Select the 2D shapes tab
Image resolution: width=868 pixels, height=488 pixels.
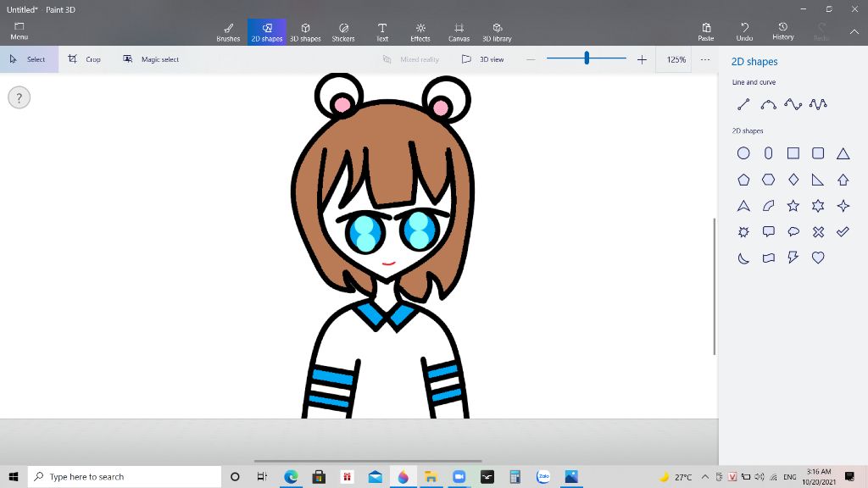tap(267, 32)
